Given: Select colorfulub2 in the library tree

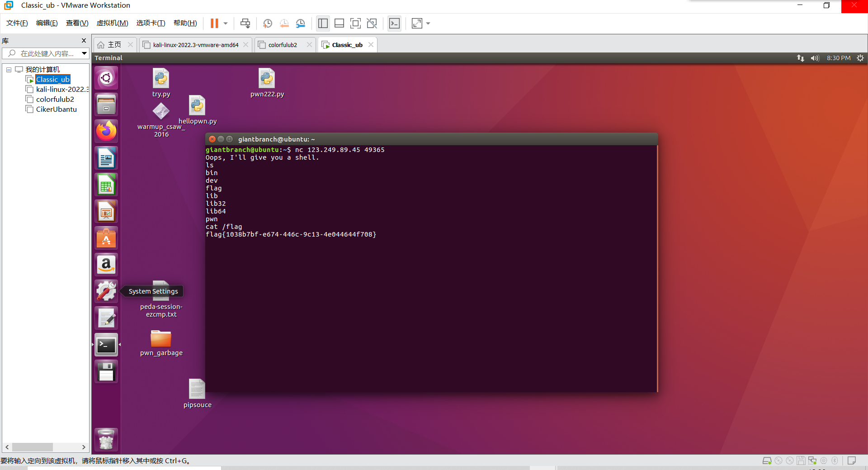Looking at the screenshot, I should 55,99.
